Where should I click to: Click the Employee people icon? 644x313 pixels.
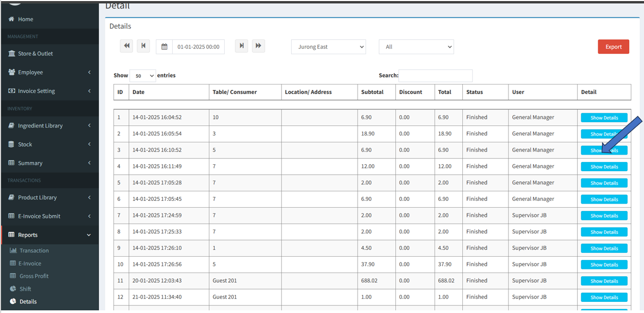tap(12, 72)
